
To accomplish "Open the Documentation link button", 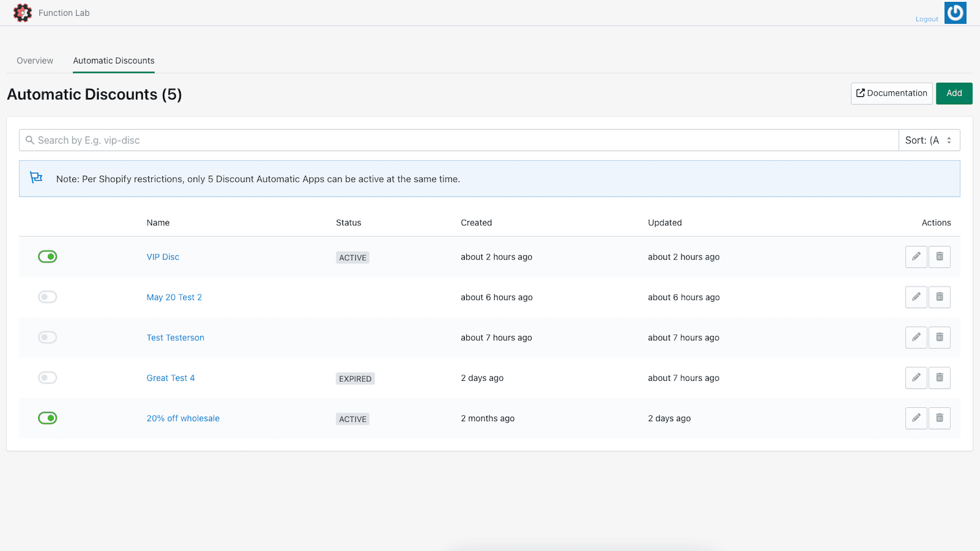I will click(x=891, y=94).
